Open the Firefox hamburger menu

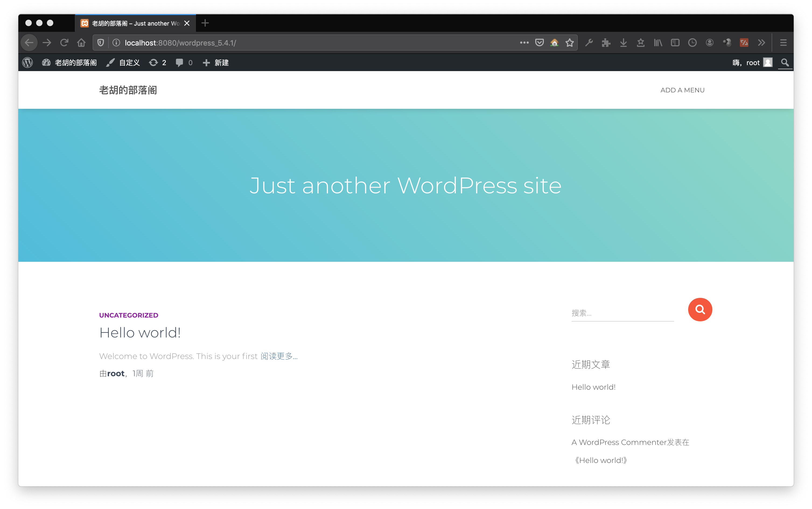783,43
